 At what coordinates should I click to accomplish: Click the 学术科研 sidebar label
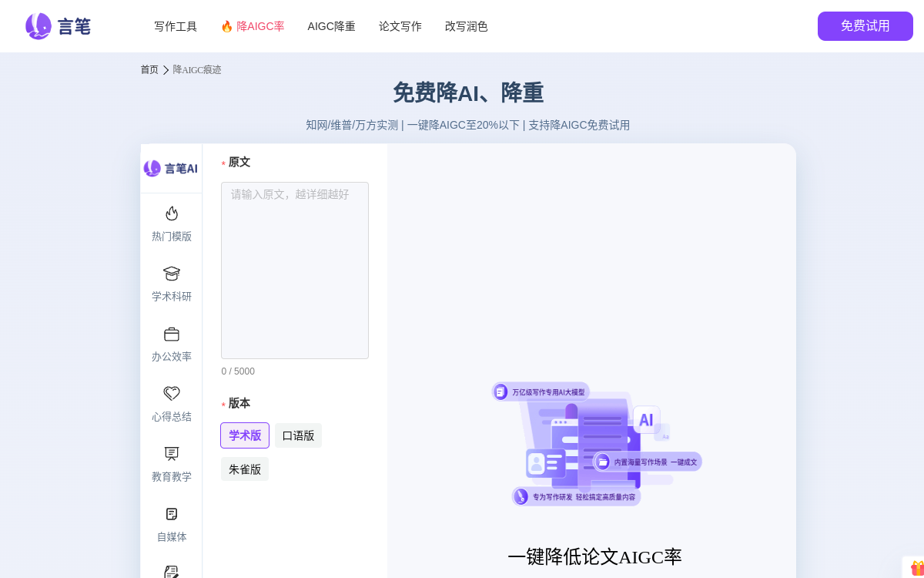pos(172,297)
